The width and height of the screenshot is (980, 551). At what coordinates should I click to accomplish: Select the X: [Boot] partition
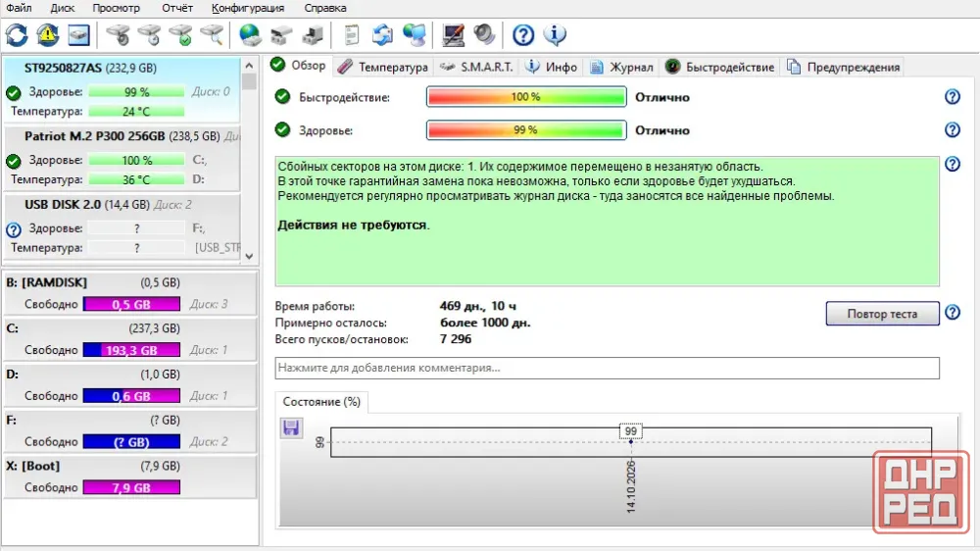(x=130, y=476)
